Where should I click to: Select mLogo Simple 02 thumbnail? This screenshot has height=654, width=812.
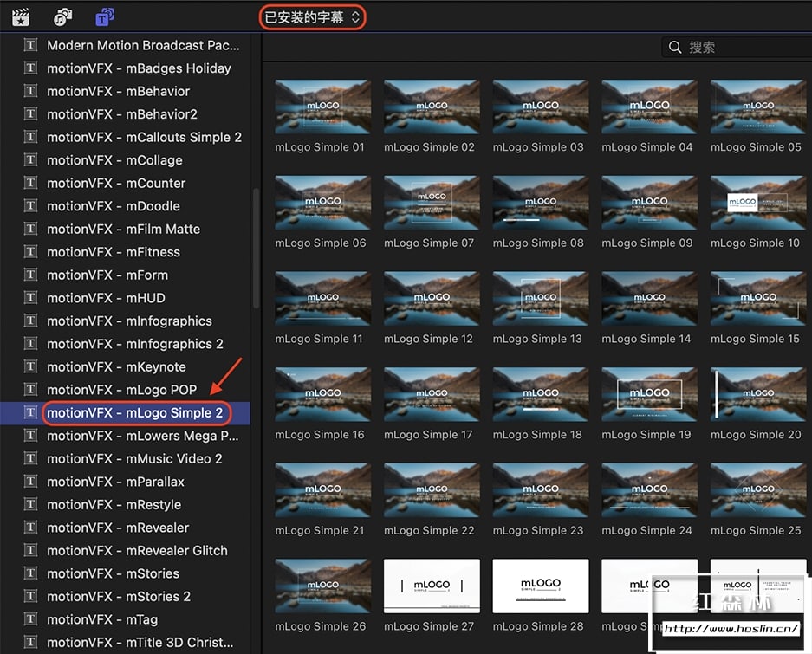coord(432,107)
